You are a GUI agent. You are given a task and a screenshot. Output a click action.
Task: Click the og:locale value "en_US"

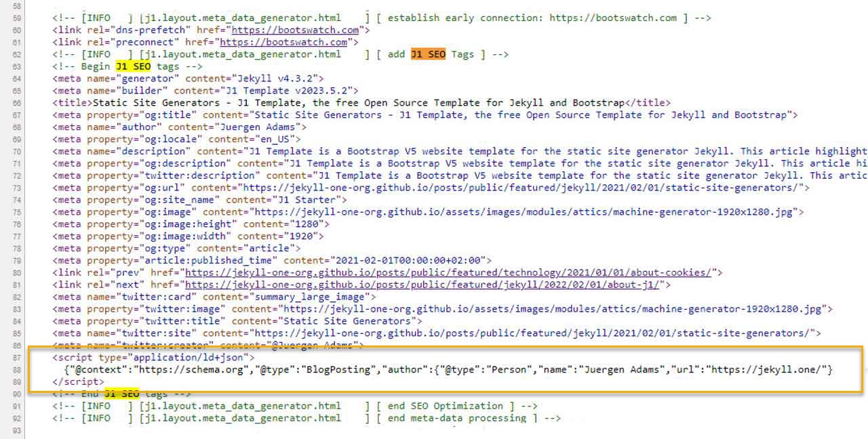(x=275, y=140)
